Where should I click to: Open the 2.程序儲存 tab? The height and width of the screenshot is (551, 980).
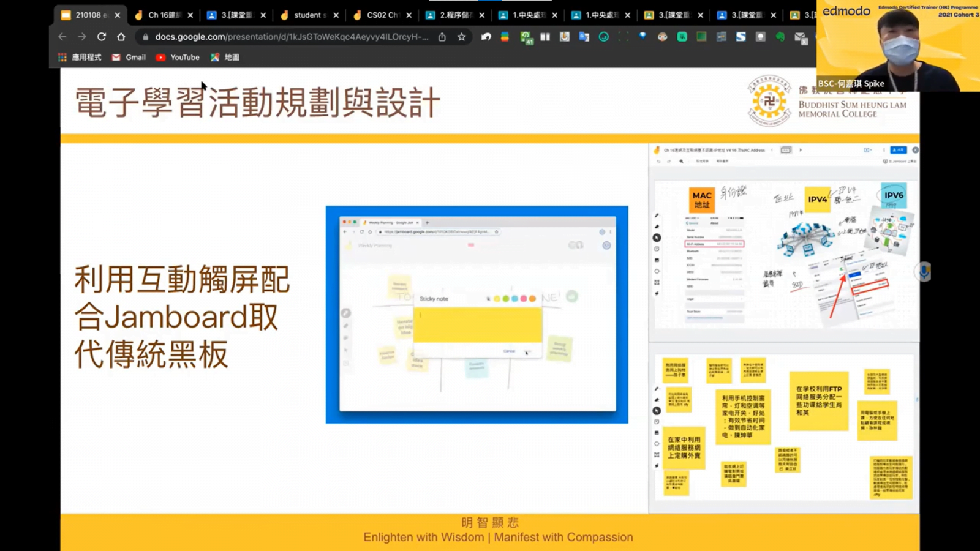[456, 15]
